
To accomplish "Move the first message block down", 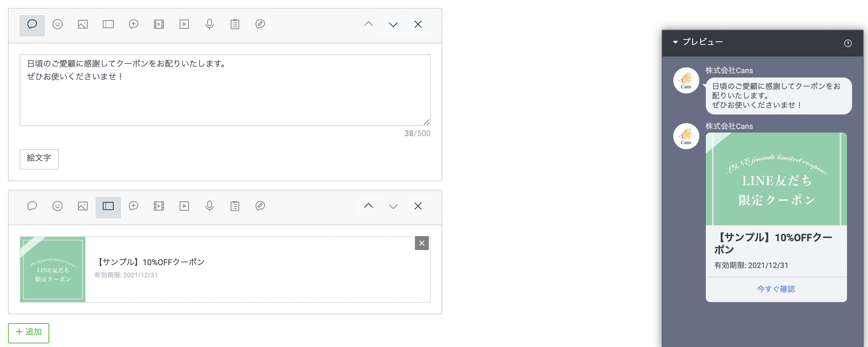I will 393,25.
